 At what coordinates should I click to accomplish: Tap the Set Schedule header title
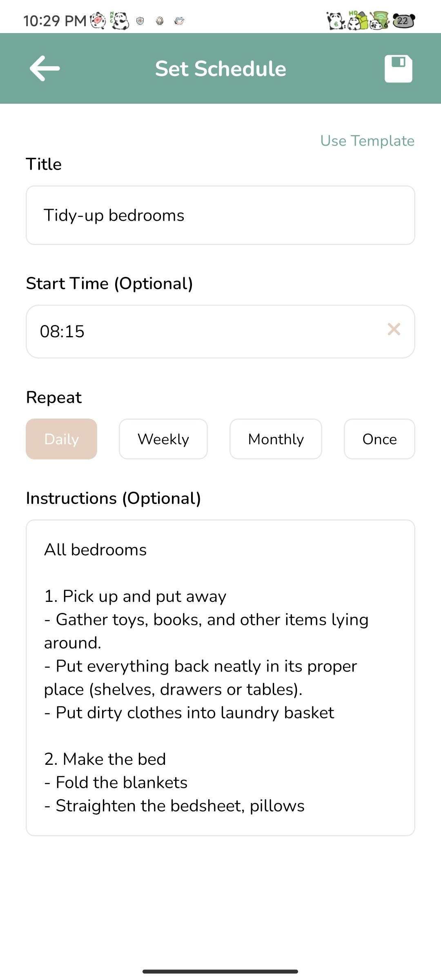[220, 69]
